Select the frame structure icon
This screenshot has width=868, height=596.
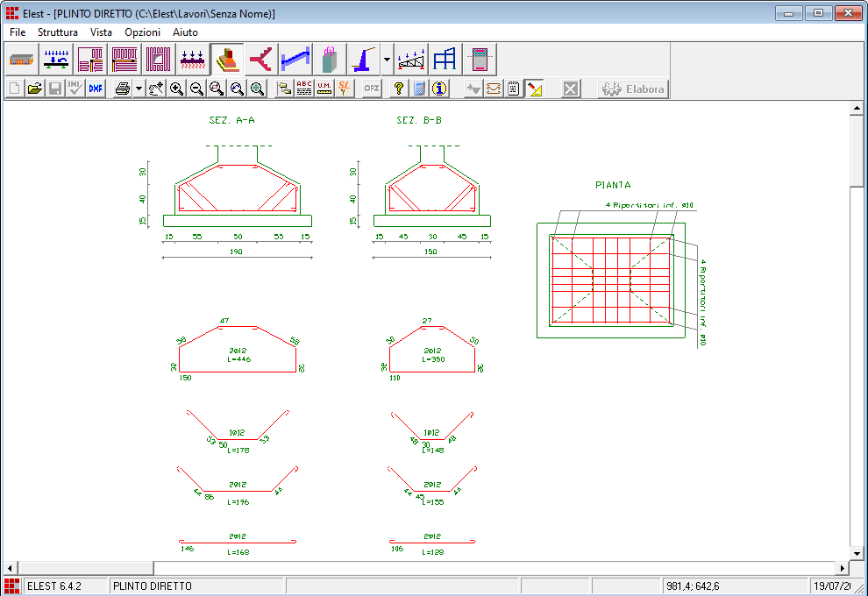point(445,60)
